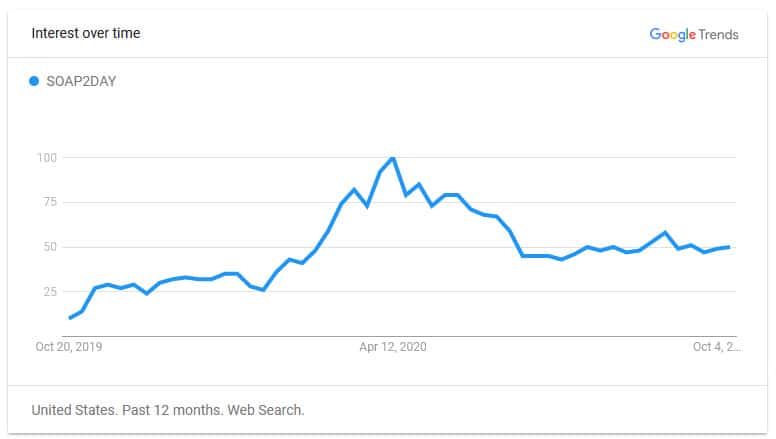
Task: Click the 75 horizontal gridline
Action: point(400,202)
